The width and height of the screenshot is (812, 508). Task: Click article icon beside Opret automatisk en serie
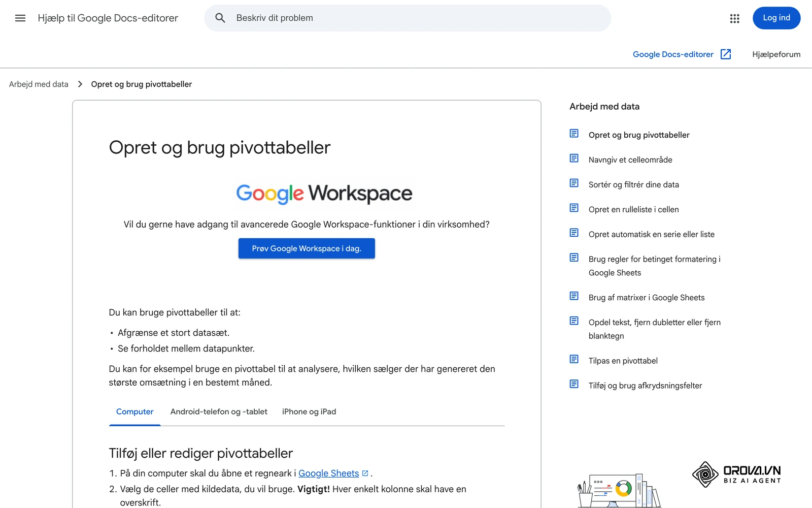574,233
